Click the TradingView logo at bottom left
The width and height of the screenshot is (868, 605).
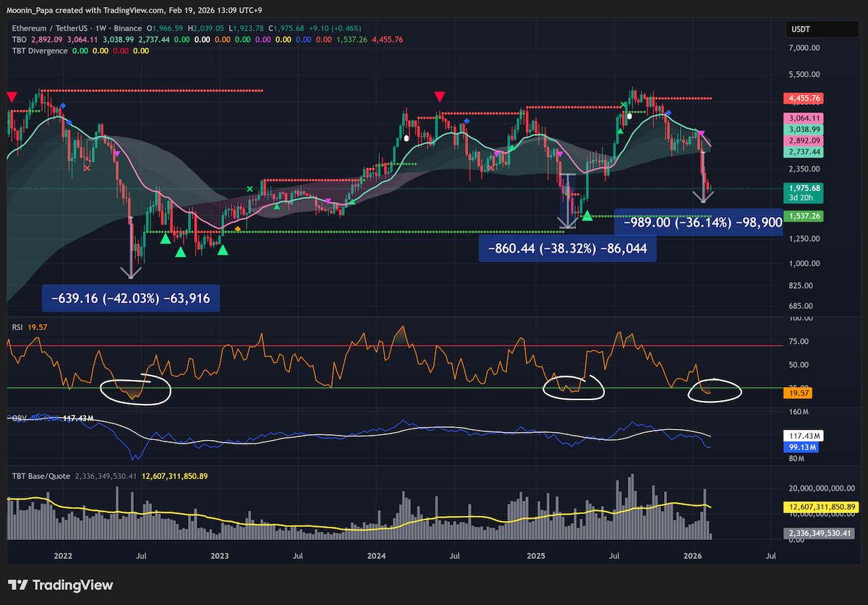coord(61,585)
